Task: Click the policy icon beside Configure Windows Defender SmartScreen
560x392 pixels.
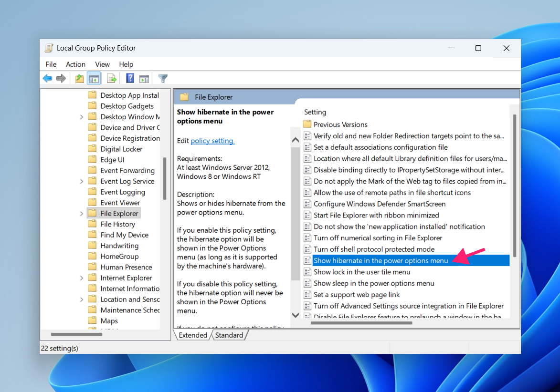Action: point(307,204)
